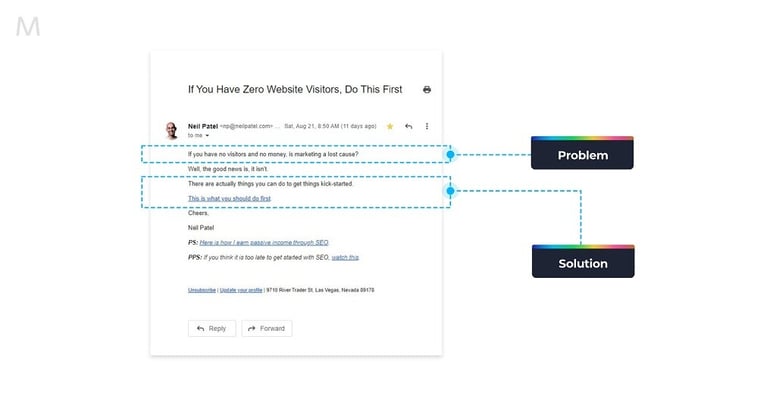Image resolution: width=776 pixels, height=405 pixels.
Task: Click the Problem label box
Action: (x=582, y=153)
